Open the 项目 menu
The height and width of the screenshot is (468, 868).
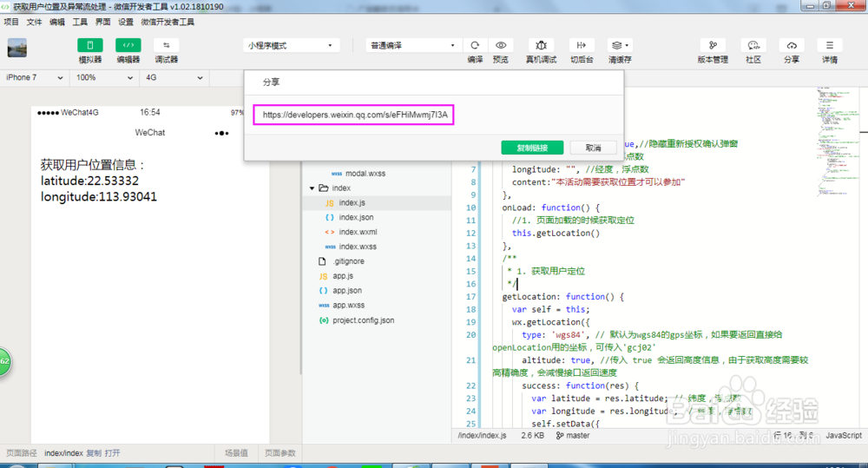pyautogui.click(x=11, y=23)
